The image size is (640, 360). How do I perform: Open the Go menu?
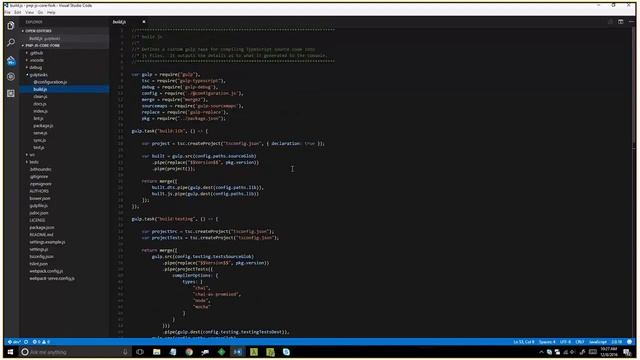40,13
